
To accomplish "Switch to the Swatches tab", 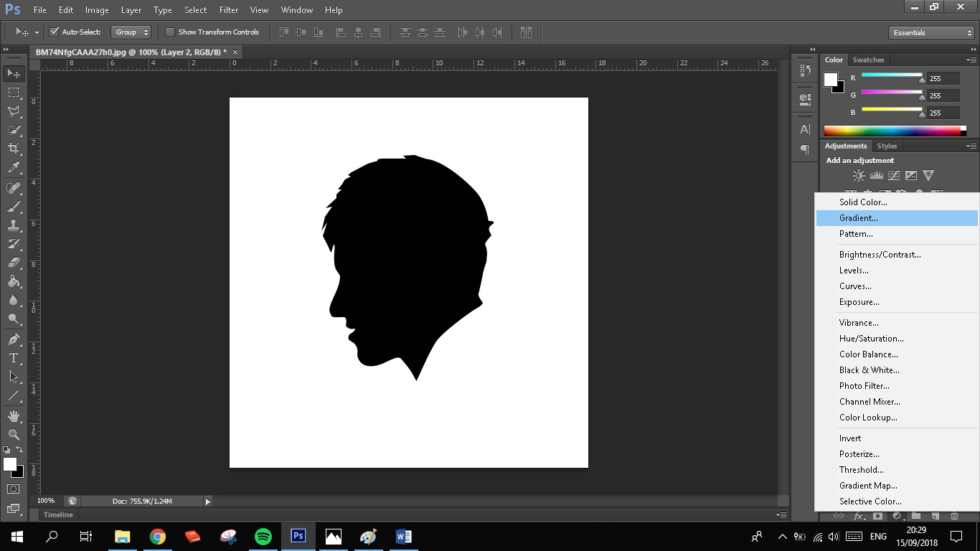I will coord(868,60).
